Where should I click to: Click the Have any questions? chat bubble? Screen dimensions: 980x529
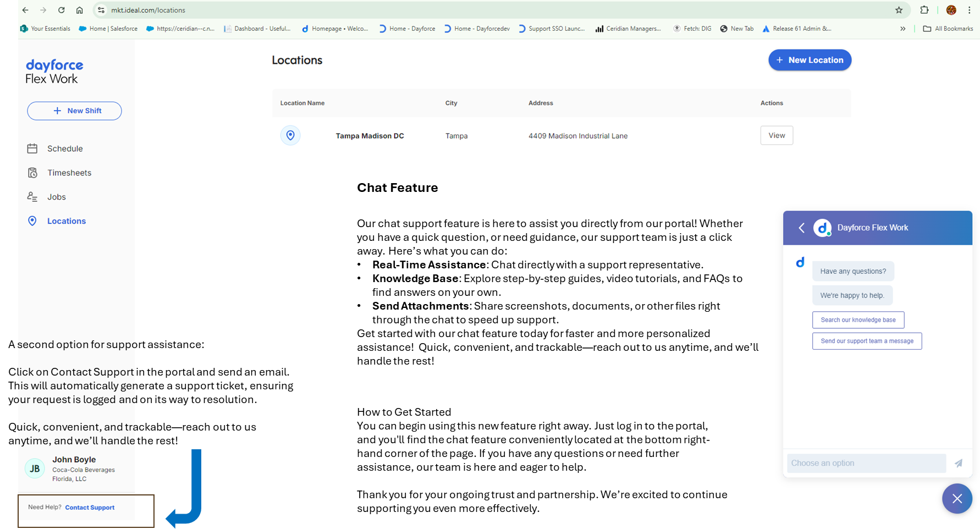point(853,271)
